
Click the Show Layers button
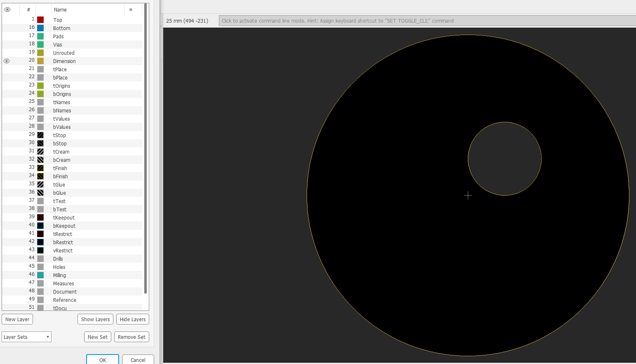coord(95,319)
